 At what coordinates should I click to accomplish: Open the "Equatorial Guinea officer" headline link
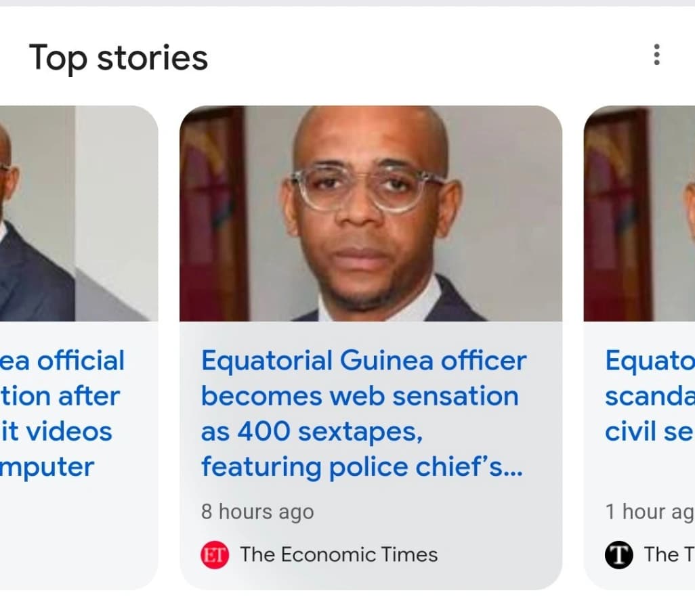(363, 361)
